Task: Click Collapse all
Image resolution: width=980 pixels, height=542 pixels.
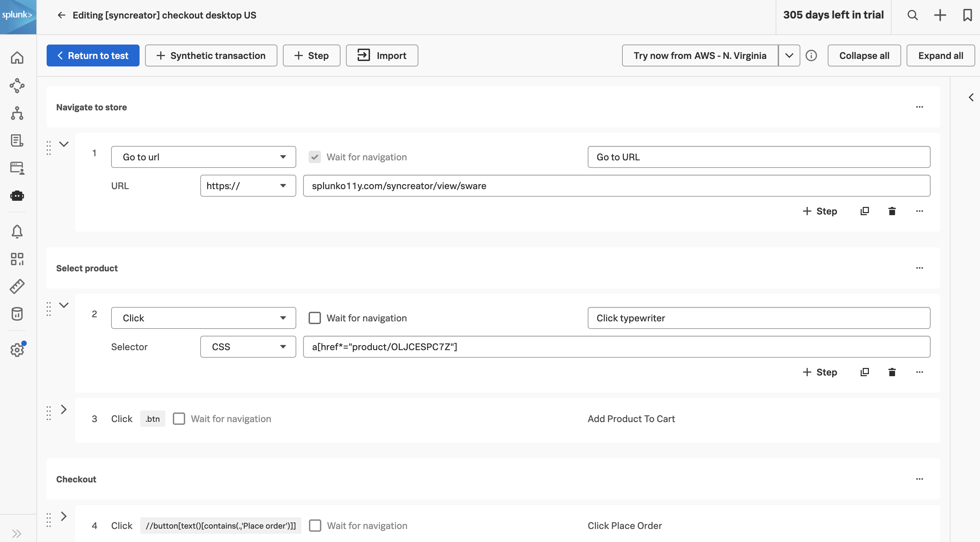Action: pos(864,56)
